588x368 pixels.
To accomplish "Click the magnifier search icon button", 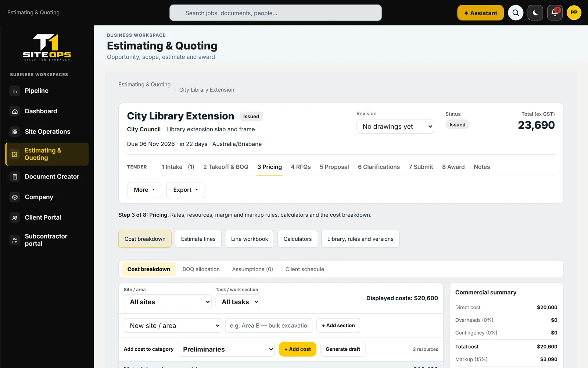I will coord(516,13).
